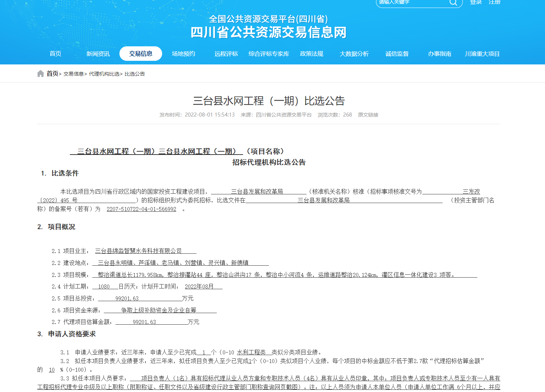
Task: Select the 交易信息 navigation tab
Action: coord(141,54)
